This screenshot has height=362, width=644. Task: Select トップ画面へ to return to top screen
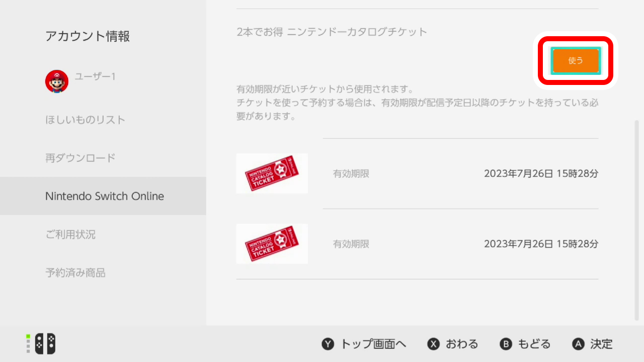click(363, 344)
